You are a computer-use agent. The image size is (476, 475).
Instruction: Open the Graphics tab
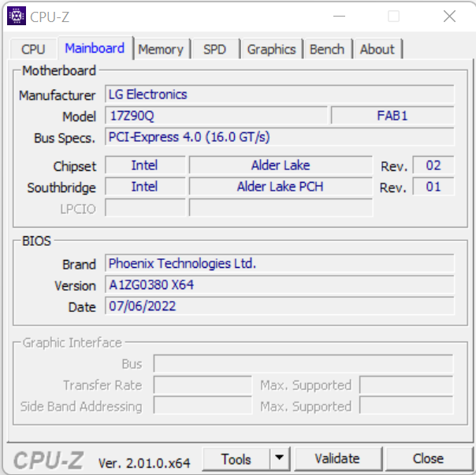(x=271, y=49)
